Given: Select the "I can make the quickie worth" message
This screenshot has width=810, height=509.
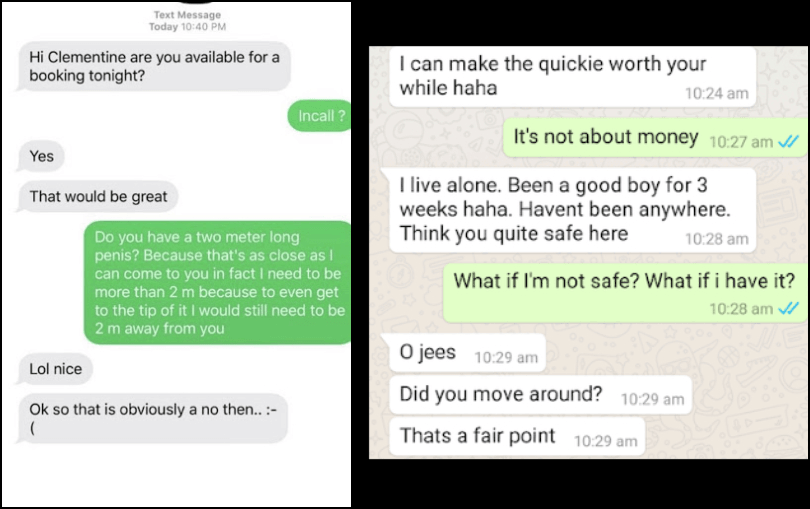Looking at the screenshot, I should (572, 76).
